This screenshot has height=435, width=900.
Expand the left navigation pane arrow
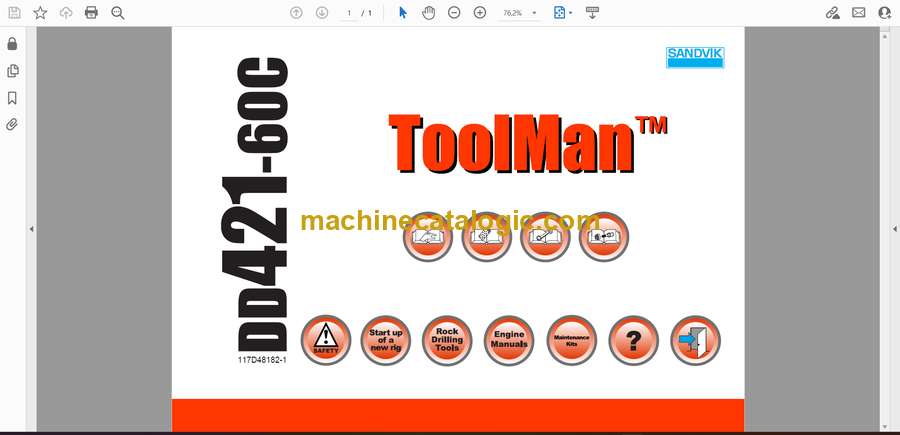(x=32, y=229)
